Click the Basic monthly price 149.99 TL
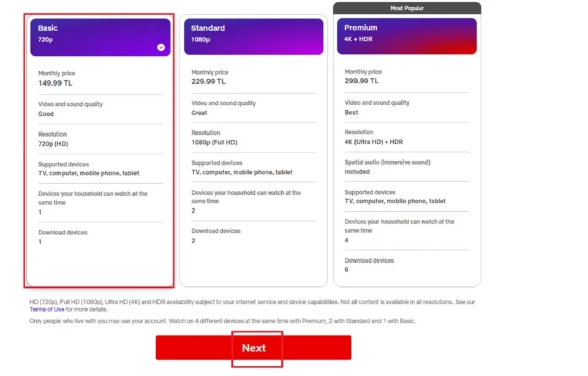This screenshot has height=376, width=588. tap(55, 83)
